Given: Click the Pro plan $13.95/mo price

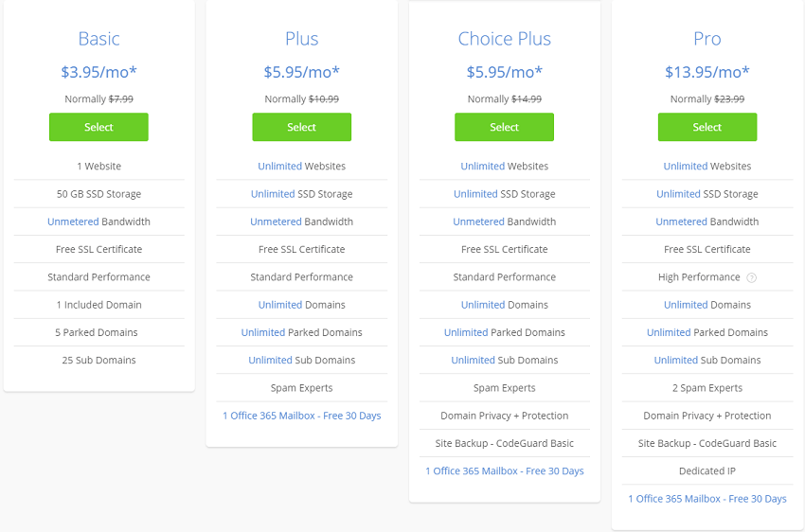Looking at the screenshot, I should 707,72.
